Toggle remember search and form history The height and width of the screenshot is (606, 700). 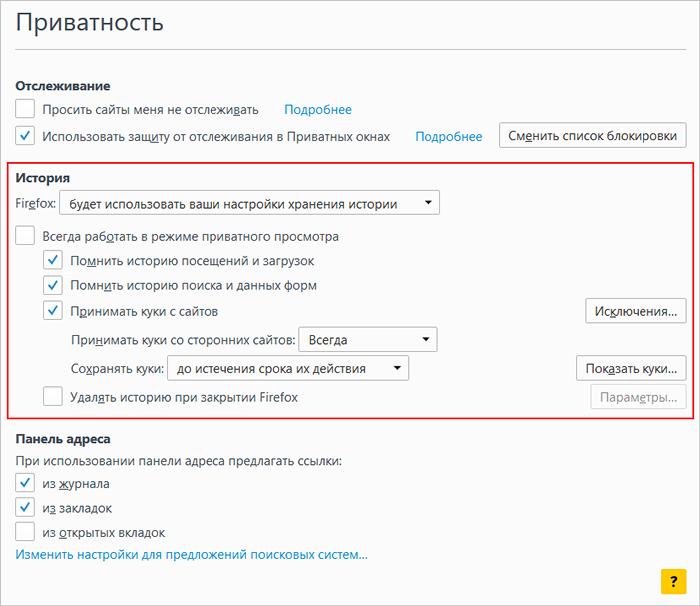tap(53, 285)
